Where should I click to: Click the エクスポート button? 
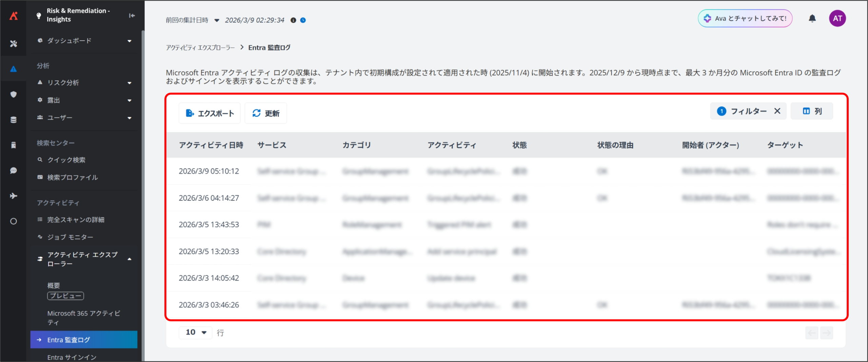(210, 113)
